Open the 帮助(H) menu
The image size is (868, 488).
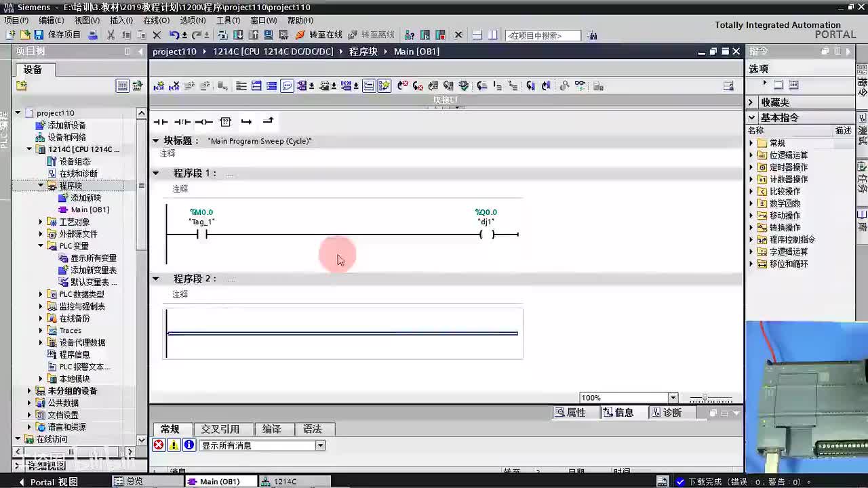pyautogui.click(x=300, y=20)
